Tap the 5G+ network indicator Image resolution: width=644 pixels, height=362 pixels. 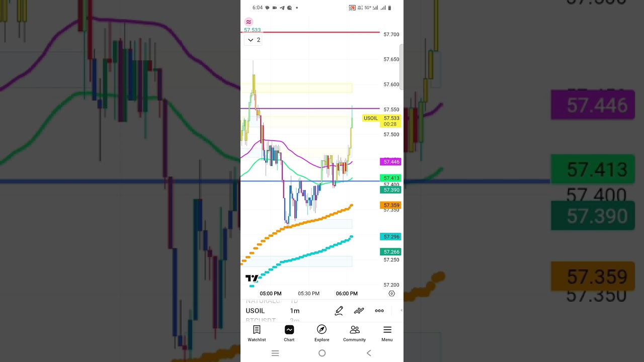tap(367, 8)
